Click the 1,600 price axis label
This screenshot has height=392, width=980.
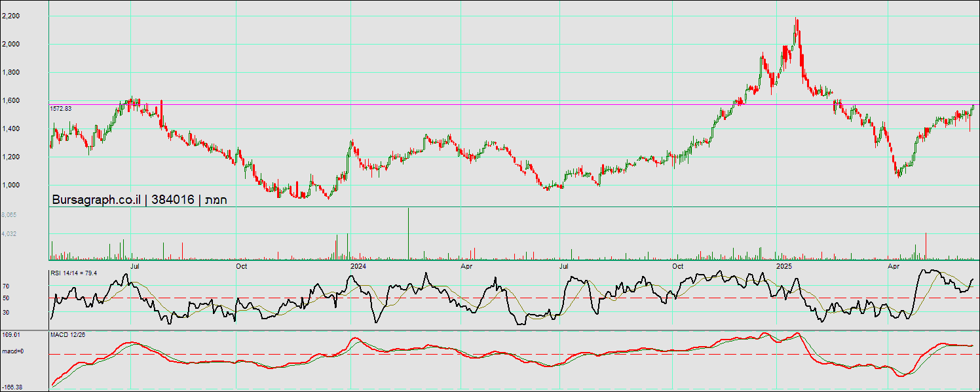(x=11, y=100)
